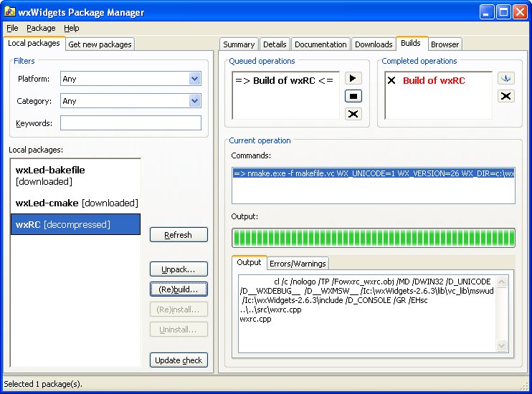Click the (Re)build... button

[x=179, y=289]
